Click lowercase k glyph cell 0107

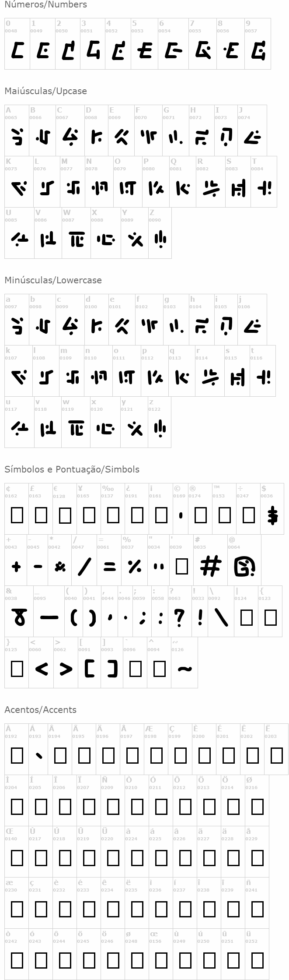click(18, 371)
